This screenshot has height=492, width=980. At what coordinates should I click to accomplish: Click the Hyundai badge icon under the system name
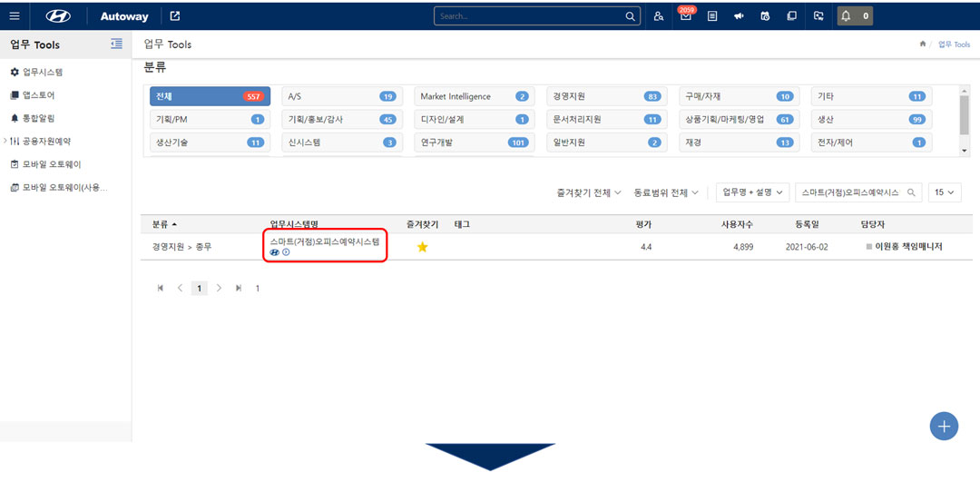click(x=274, y=252)
